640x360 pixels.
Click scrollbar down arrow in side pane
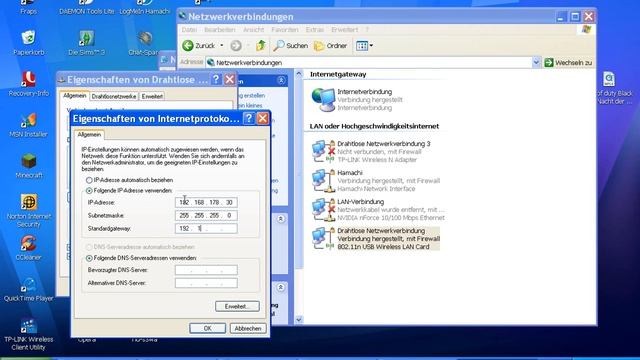(299, 320)
